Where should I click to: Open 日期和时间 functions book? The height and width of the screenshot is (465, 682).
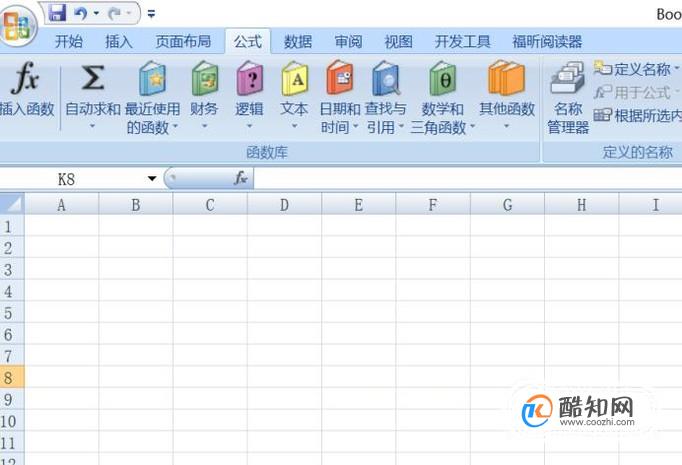tap(340, 78)
